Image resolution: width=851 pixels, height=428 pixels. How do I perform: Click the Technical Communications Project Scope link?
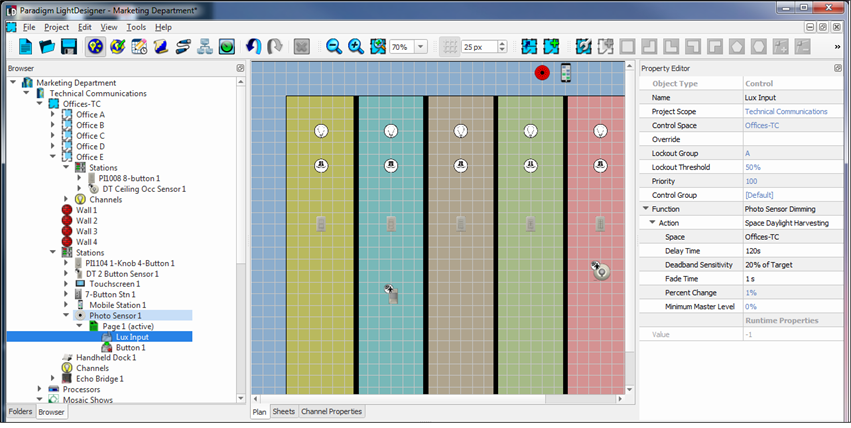point(785,112)
